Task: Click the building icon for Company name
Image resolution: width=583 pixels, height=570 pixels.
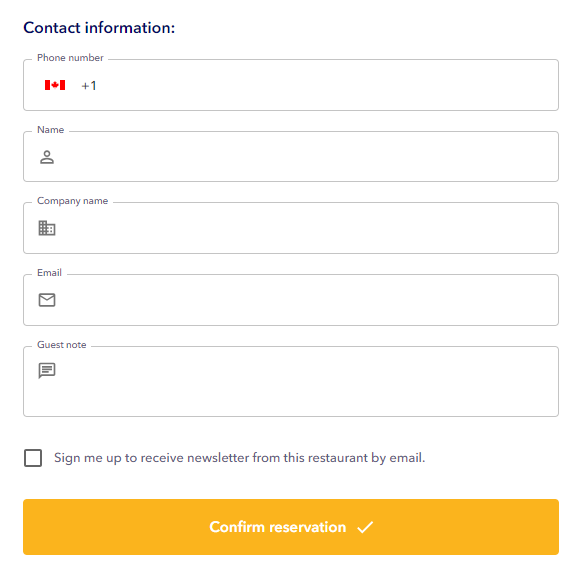Action: tap(47, 228)
